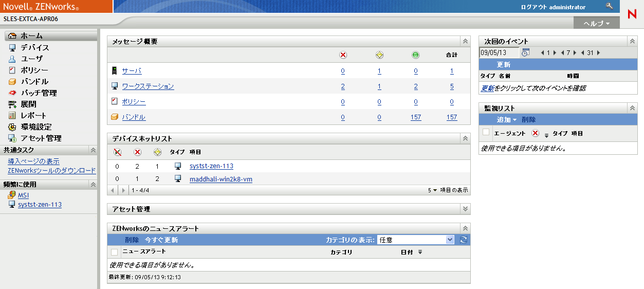Open アセット管理 in the left navigation

(41, 138)
